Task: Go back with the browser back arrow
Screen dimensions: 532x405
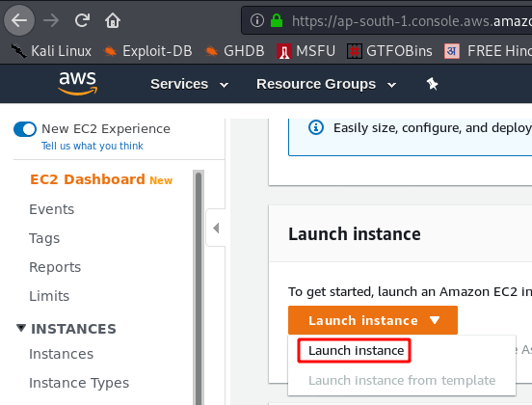Action: pos(19,20)
